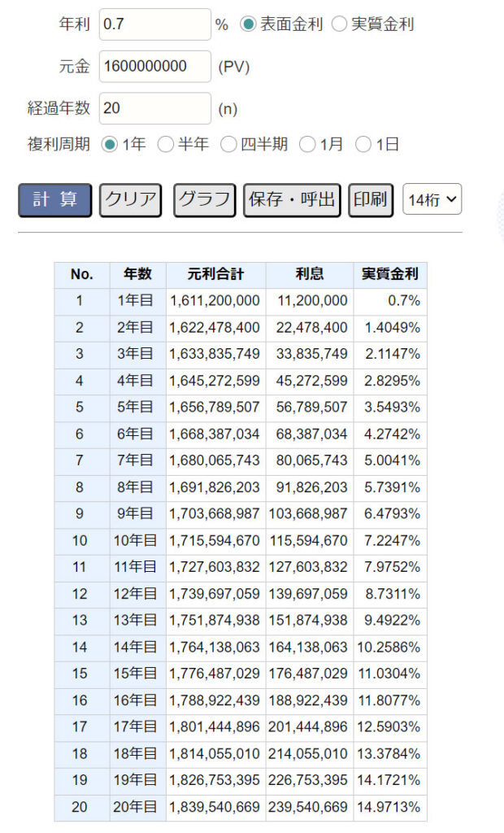Viewport: 504px width, 833px height.
Task: Select the 実質金利 radio option
Action: pos(339,24)
